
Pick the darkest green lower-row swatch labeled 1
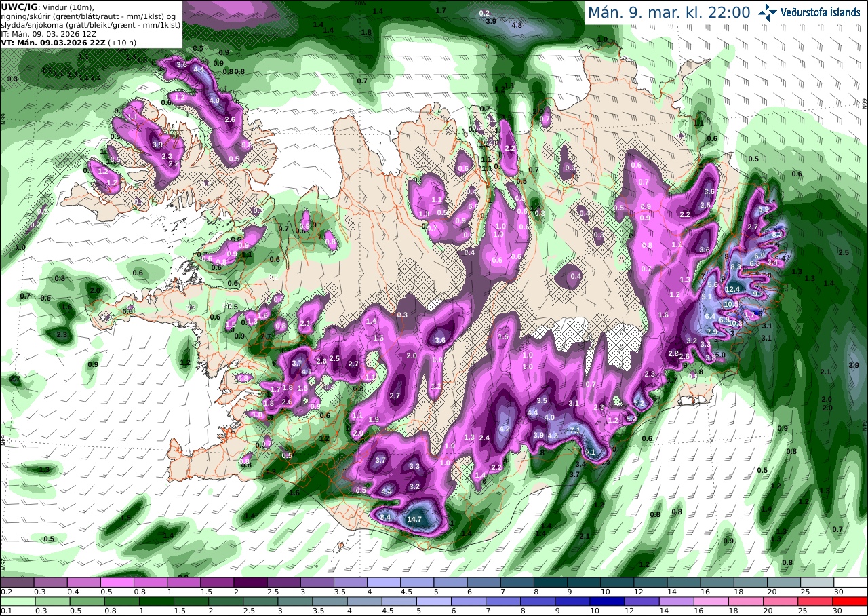pos(156,601)
